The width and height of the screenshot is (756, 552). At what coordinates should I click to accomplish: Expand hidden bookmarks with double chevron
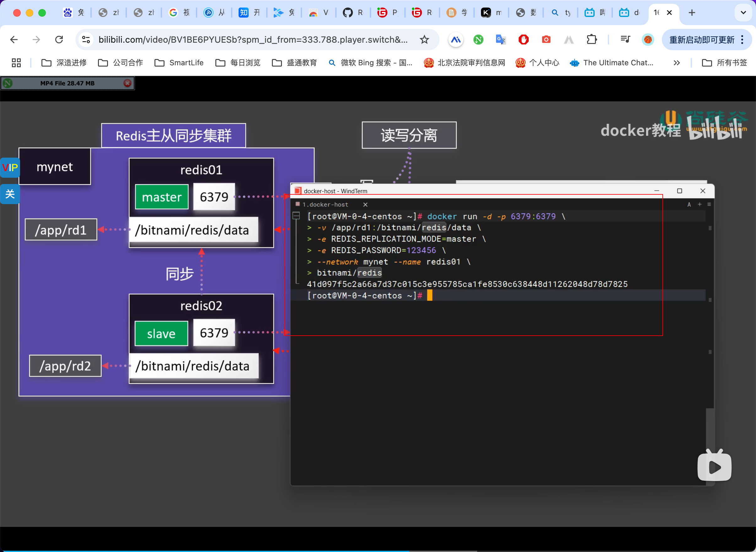(677, 63)
